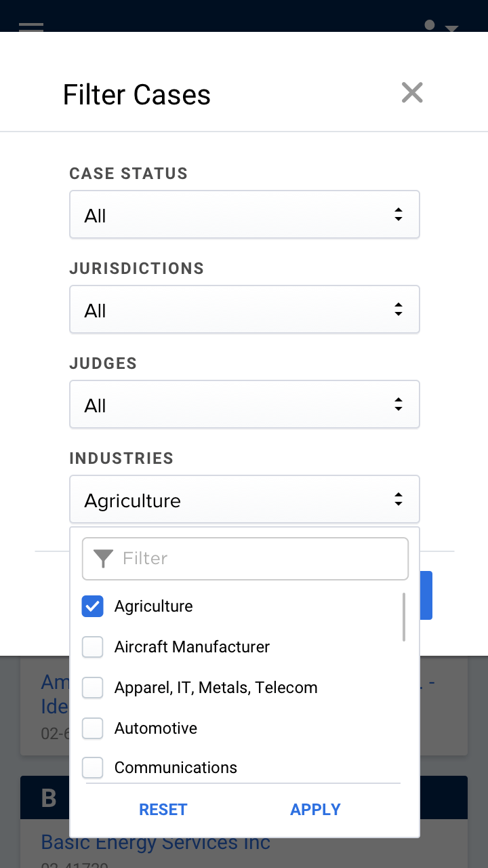
Task: Expand the Jurisdictions dropdown
Action: point(244,310)
